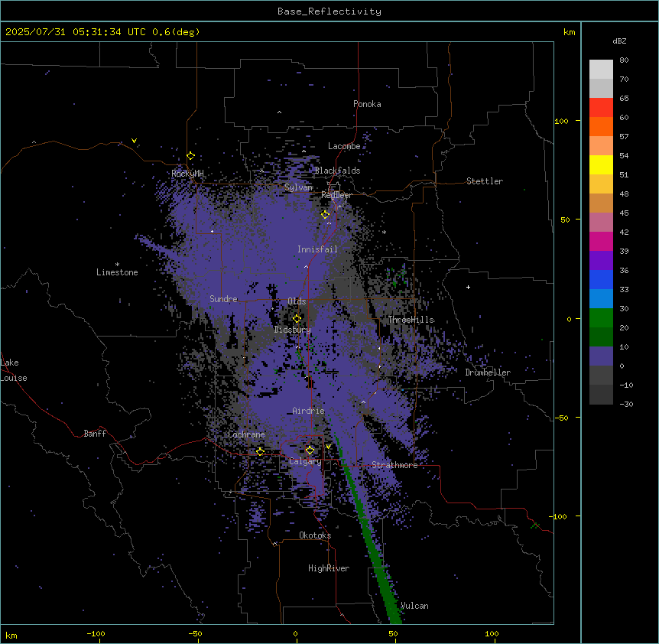
Task: Click the asterisk marker east of Innisfail
Action: click(x=384, y=232)
